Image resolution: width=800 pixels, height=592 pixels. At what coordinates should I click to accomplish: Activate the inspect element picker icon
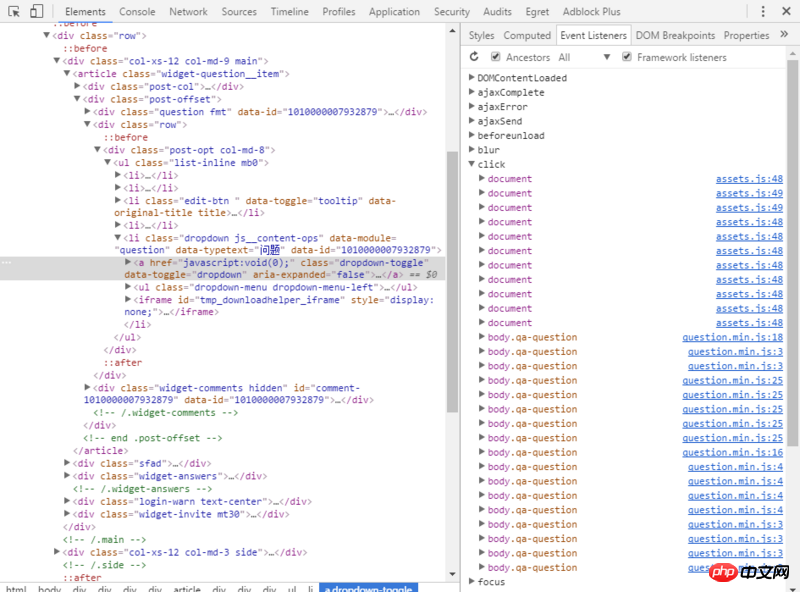point(13,11)
